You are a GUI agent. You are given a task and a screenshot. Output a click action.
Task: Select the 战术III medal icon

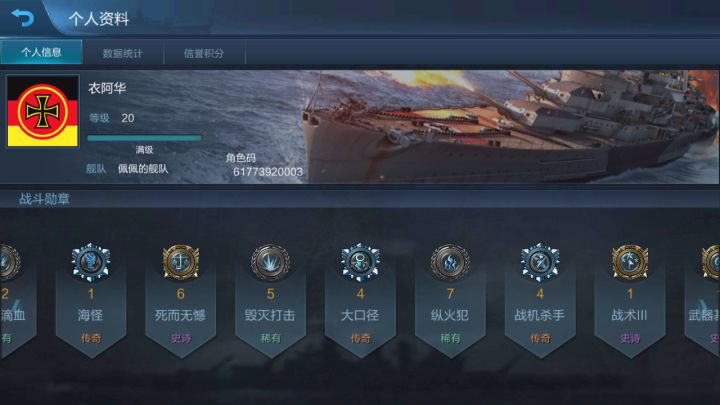click(630, 262)
